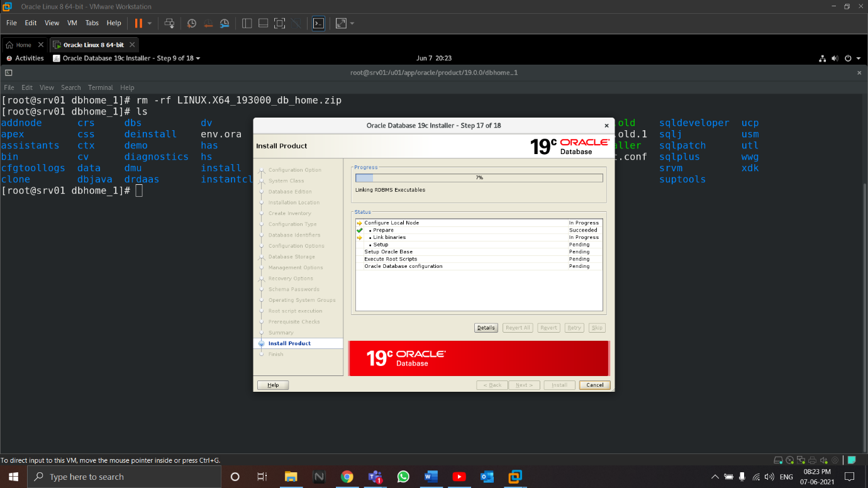868x488 pixels.
Task: Open the terminal Search menu
Action: (70, 87)
